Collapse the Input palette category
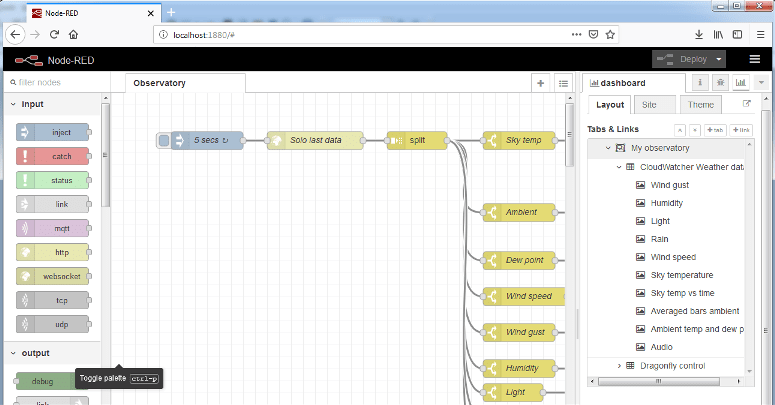Viewport: 775px width, 405px height. tap(13, 104)
